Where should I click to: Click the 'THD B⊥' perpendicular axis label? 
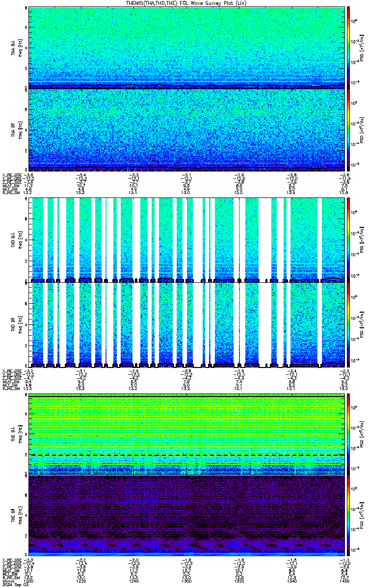(14, 239)
